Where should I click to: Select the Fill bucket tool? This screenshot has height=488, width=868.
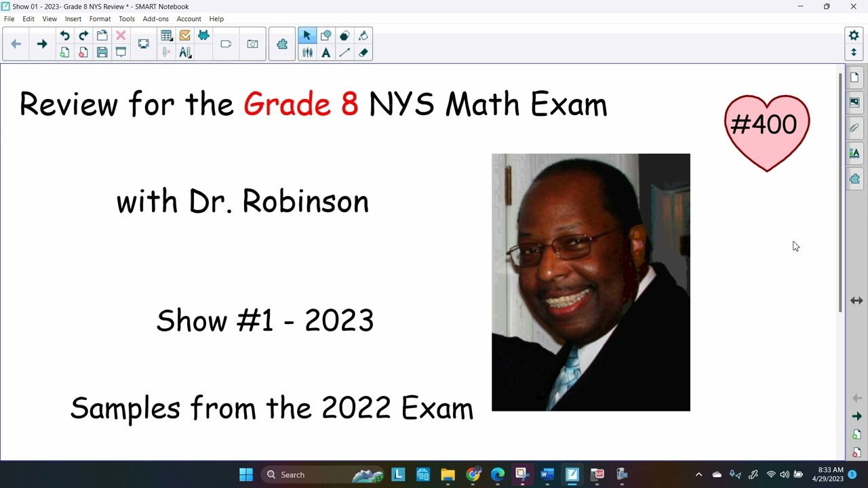point(363,36)
